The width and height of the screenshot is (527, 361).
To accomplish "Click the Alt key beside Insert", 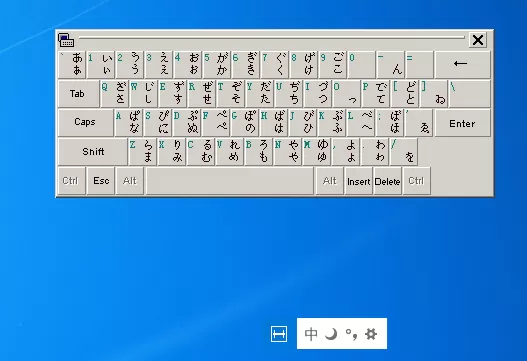I will point(329,180).
